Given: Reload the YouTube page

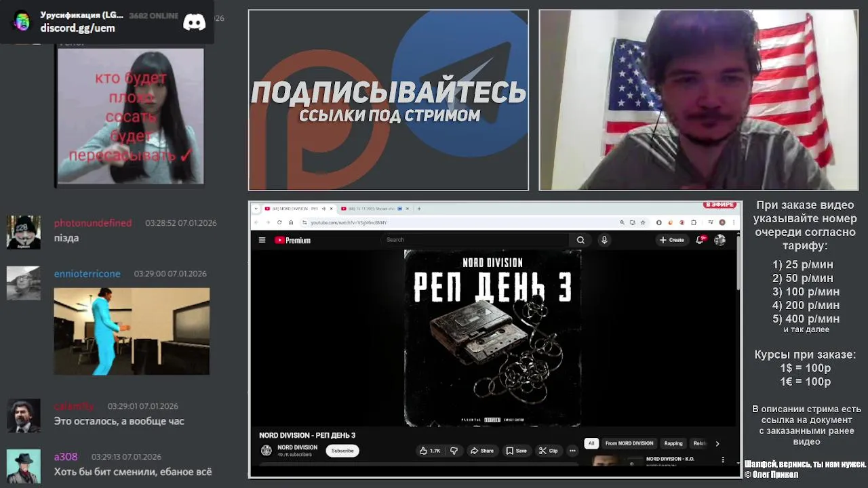Looking at the screenshot, I should tap(279, 222).
